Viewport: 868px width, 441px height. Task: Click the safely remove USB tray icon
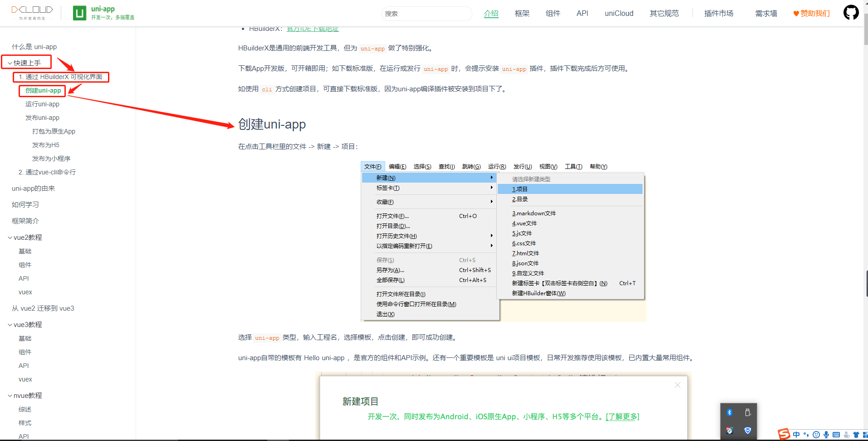pos(748,412)
